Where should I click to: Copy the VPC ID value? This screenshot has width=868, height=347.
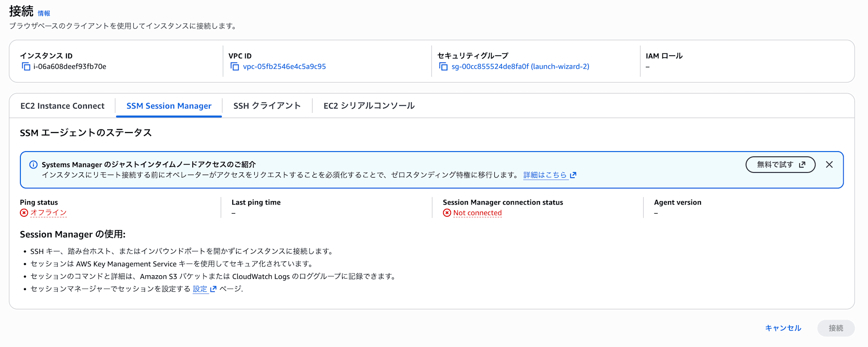235,66
